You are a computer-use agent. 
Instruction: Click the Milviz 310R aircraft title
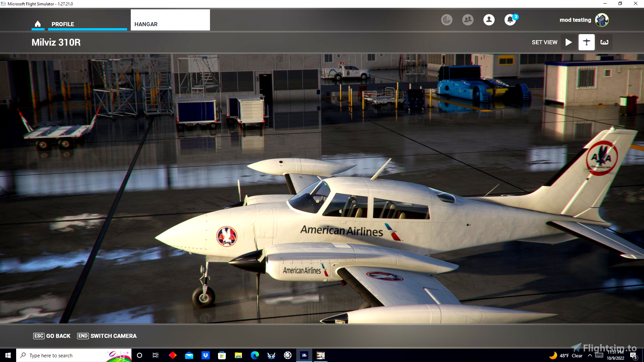(56, 43)
